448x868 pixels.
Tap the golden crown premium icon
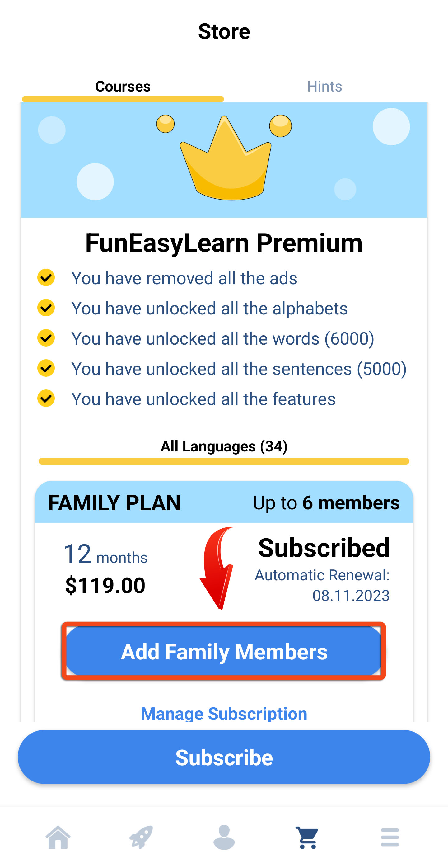[x=225, y=157]
